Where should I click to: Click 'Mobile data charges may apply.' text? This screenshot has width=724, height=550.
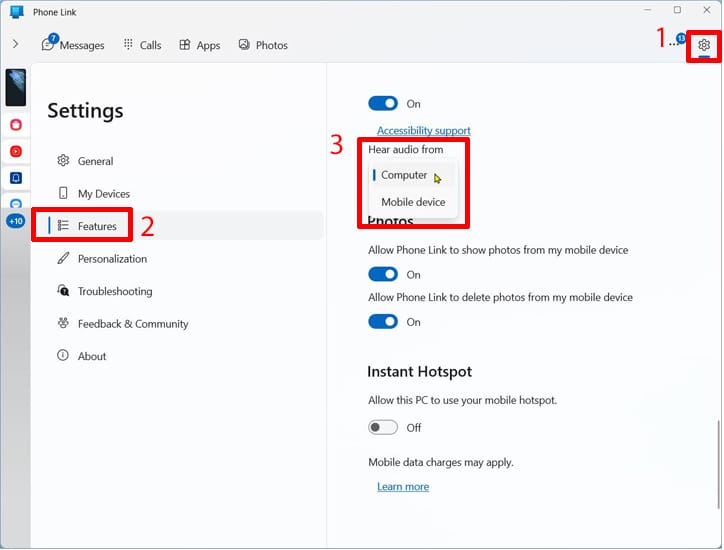pyautogui.click(x=440, y=462)
